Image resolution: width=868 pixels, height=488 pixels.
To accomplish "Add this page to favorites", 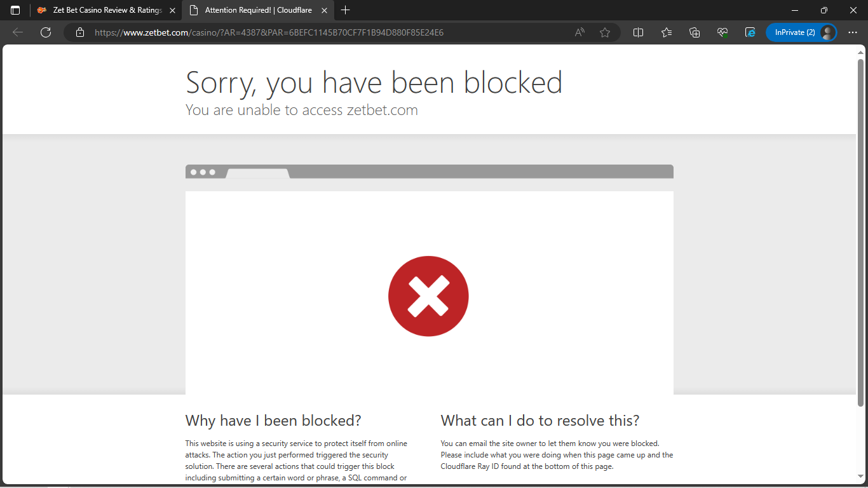I will pos(605,32).
